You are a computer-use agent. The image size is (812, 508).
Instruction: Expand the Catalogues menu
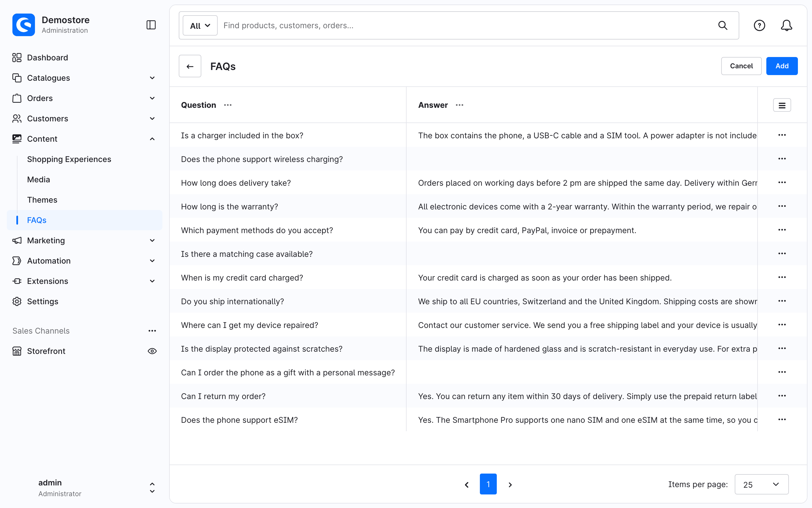click(85, 78)
